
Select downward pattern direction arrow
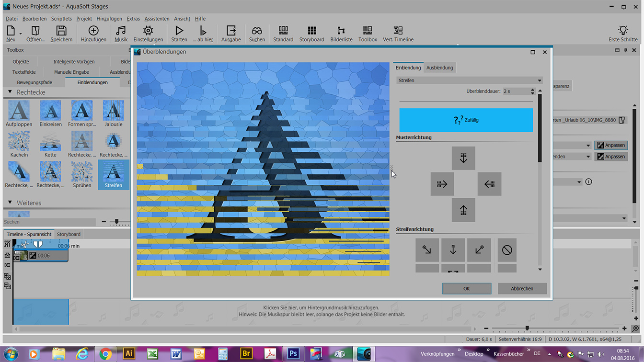pyautogui.click(x=463, y=158)
